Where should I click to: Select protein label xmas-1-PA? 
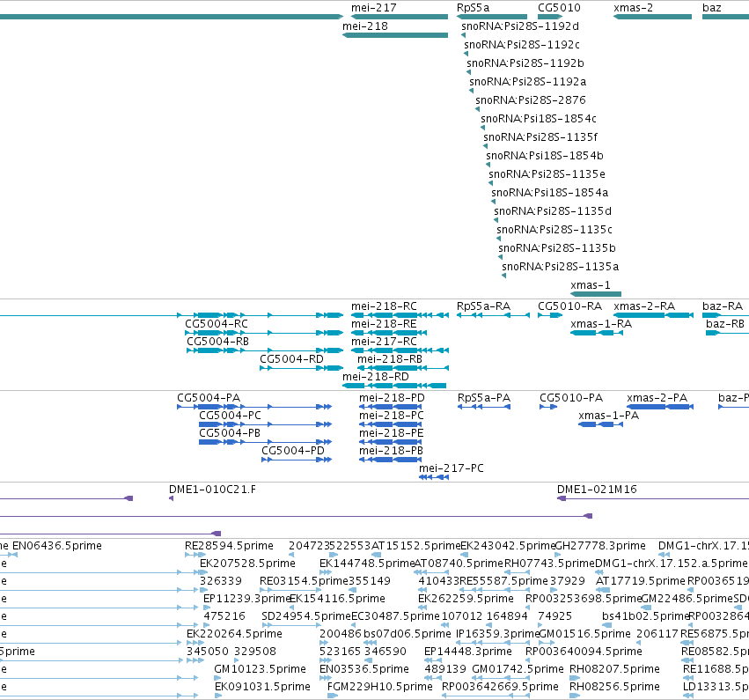tap(608, 416)
